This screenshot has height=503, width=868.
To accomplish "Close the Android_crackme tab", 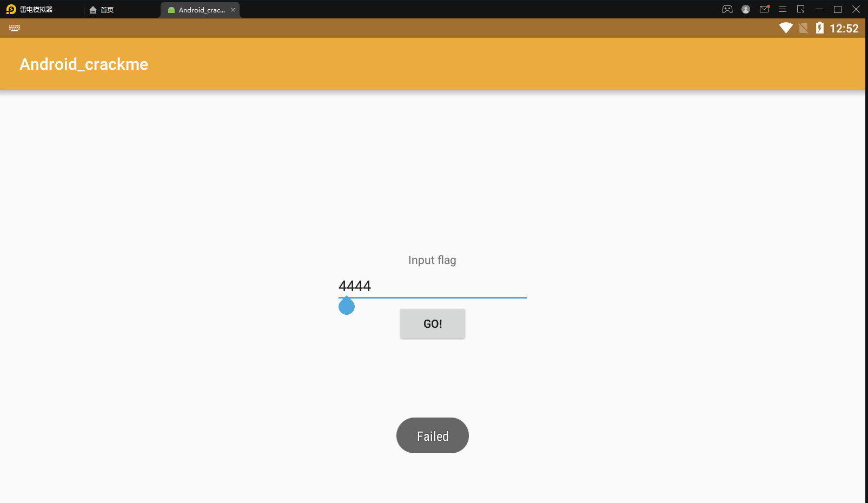I will (233, 10).
